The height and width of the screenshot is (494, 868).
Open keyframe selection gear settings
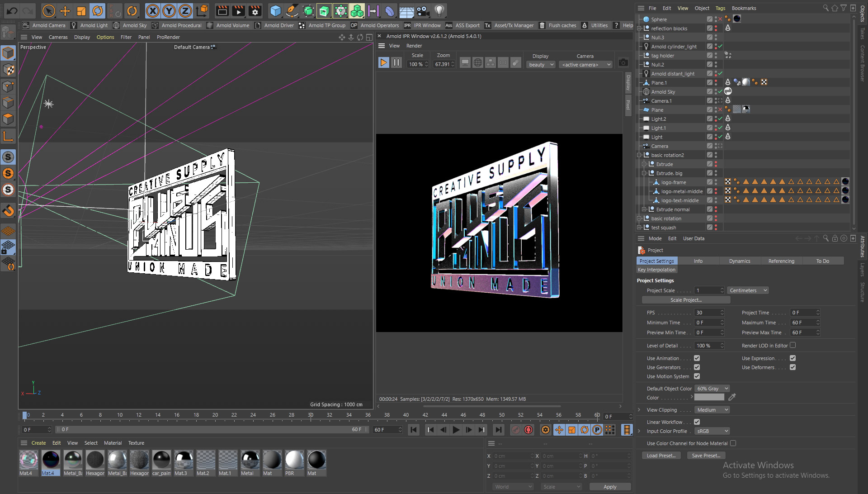546,430
